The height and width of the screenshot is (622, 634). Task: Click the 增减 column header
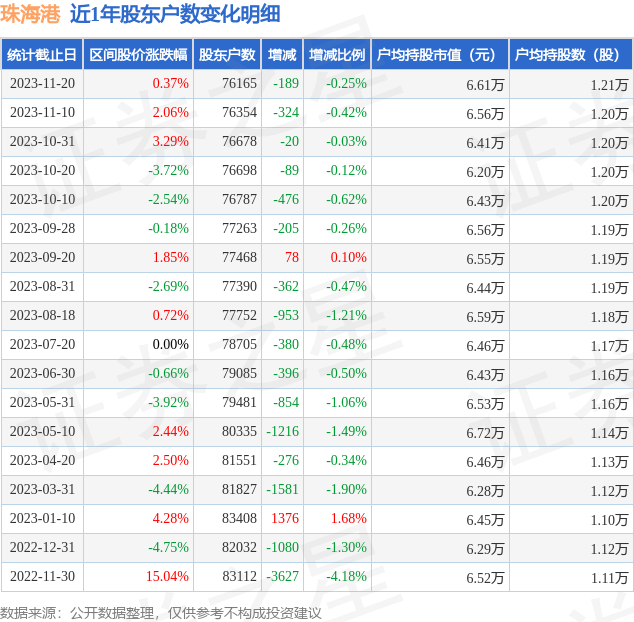282,55
